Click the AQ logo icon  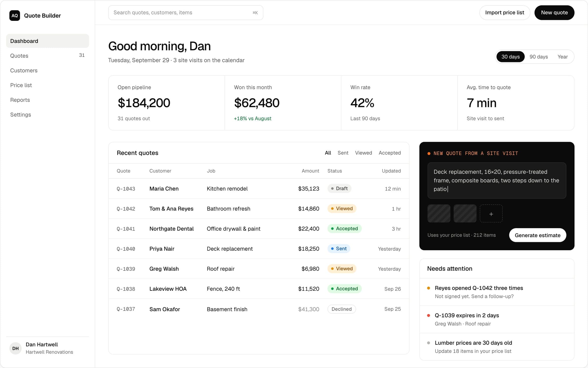(x=15, y=15)
